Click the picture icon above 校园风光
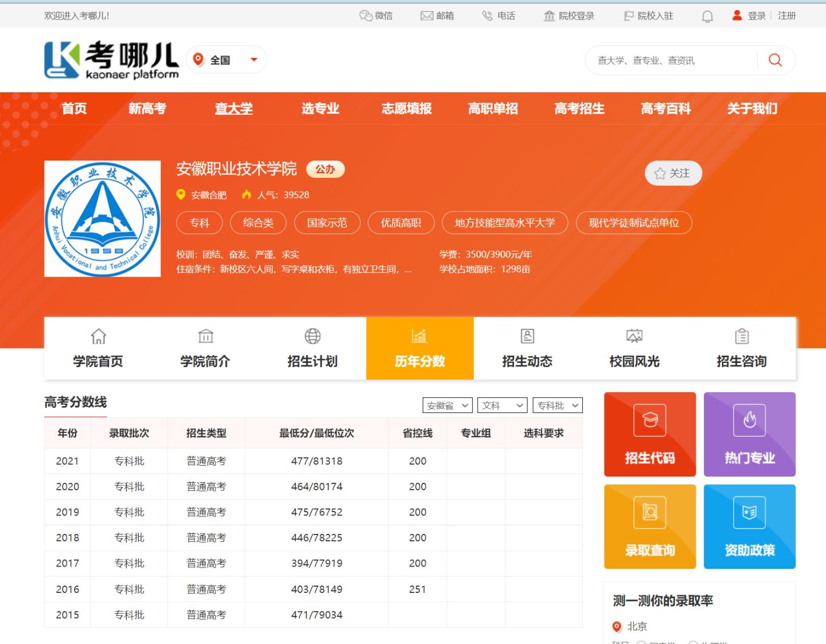 [x=634, y=336]
